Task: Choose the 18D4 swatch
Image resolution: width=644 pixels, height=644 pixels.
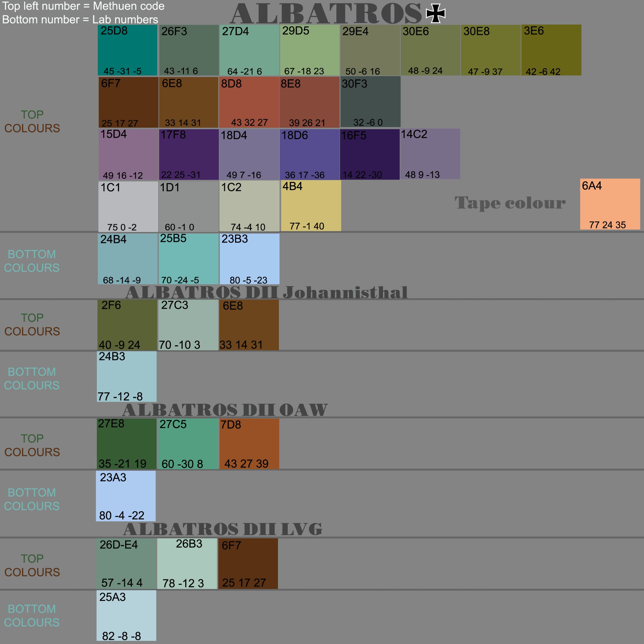Action: click(249, 154)
